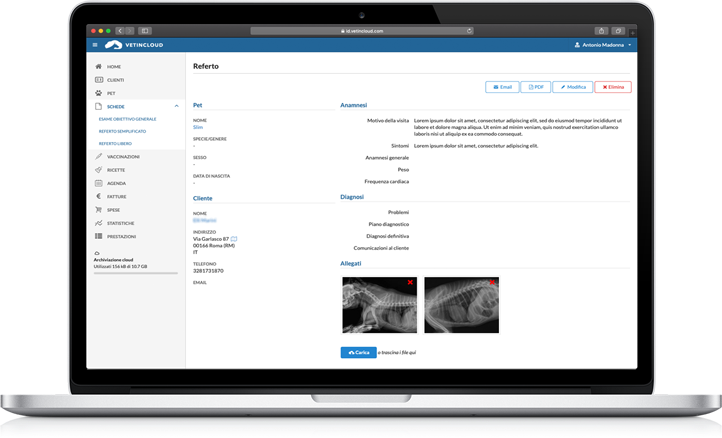Screen dimensions: 722x438
Task: Delete the report with Elimina button
Action: click(x=613, y=87)
